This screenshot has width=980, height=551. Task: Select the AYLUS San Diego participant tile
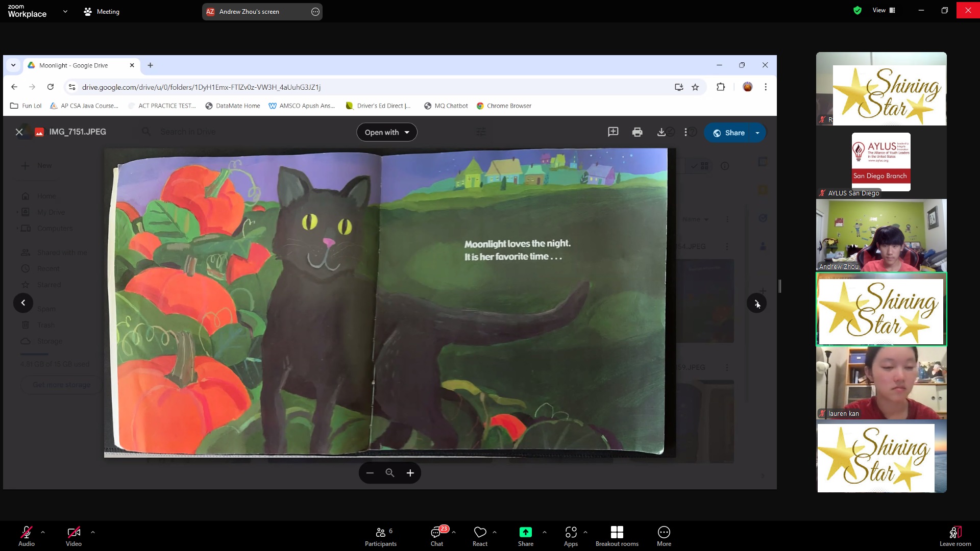881,162
